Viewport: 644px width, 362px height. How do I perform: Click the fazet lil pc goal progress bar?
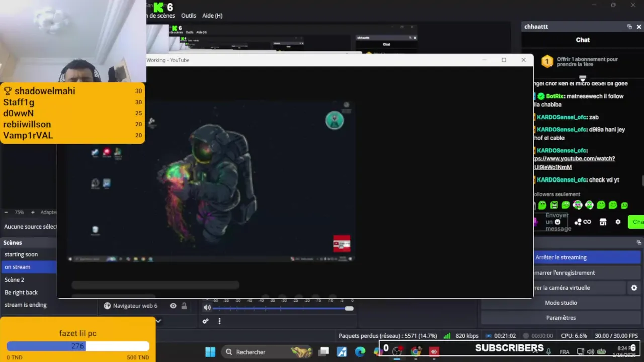point(78,346)
